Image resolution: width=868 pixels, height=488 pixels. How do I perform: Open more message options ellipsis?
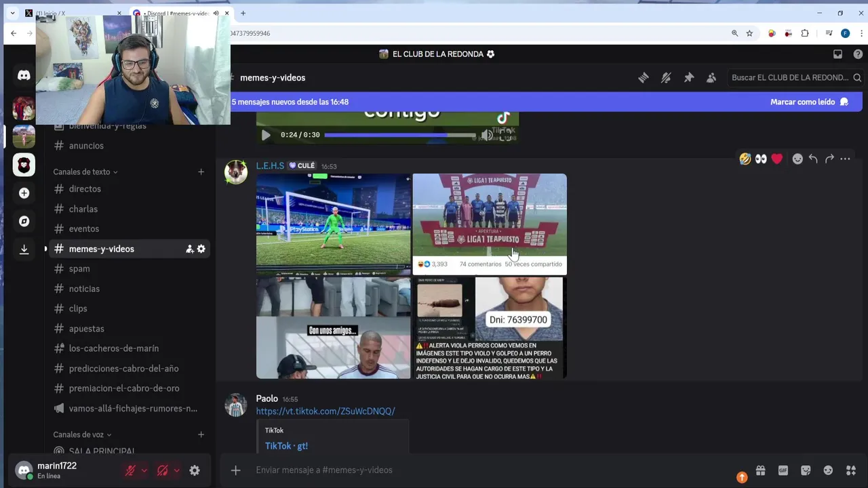pyautogui.click(x=845, y=159)
